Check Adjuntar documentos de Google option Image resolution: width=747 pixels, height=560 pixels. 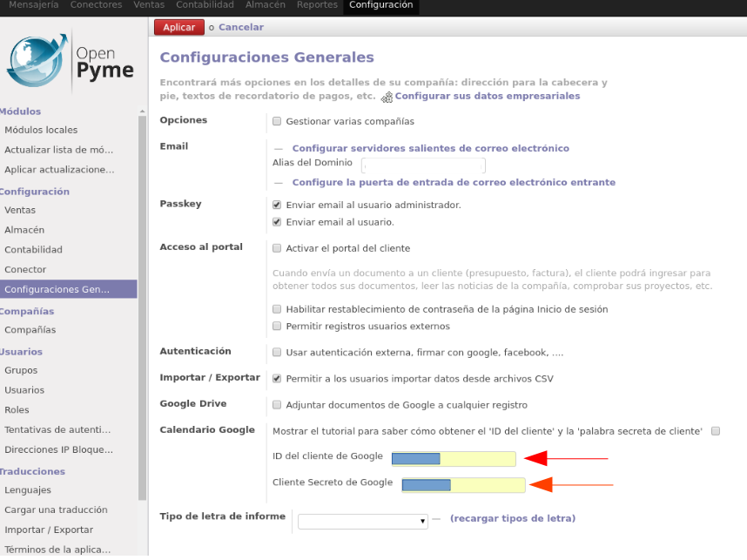click(x=277, y=405)
